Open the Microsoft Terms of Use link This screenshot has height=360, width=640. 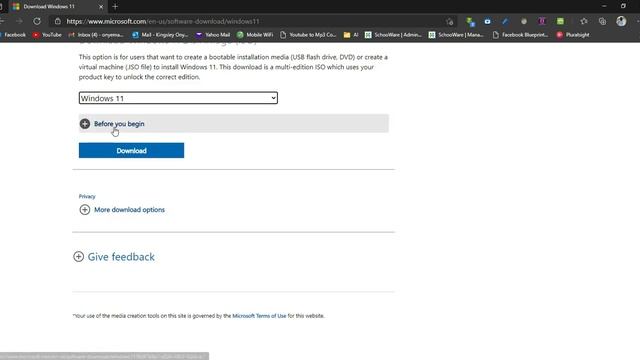coord(259,316)
